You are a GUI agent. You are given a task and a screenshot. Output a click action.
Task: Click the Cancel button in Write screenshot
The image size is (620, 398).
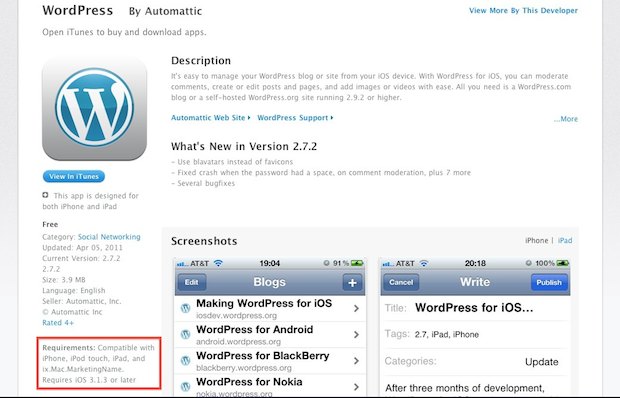[x=401, y=282]
